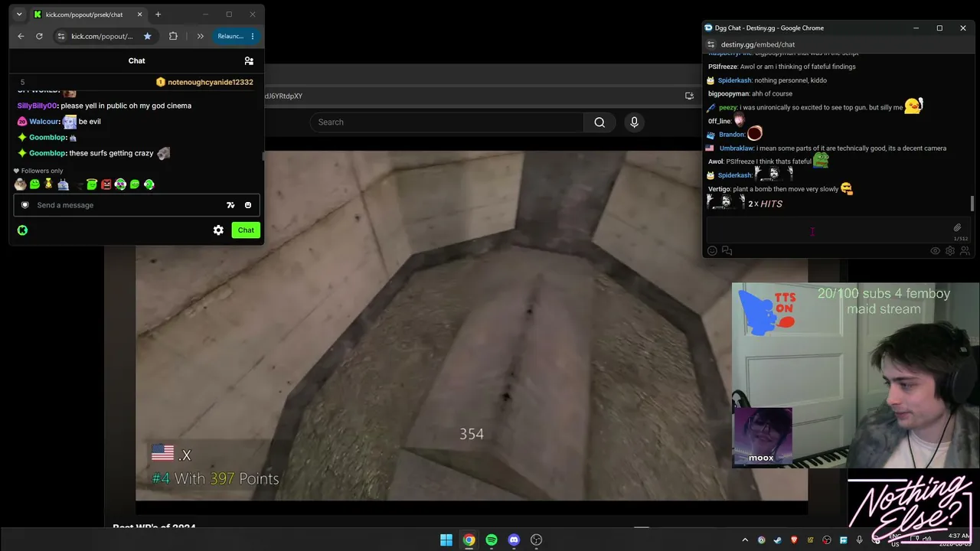The image size is (980, 551).
Task: Click Spiderkash on 'nothing personnel, kiddo' message
Action: [734, 80]
